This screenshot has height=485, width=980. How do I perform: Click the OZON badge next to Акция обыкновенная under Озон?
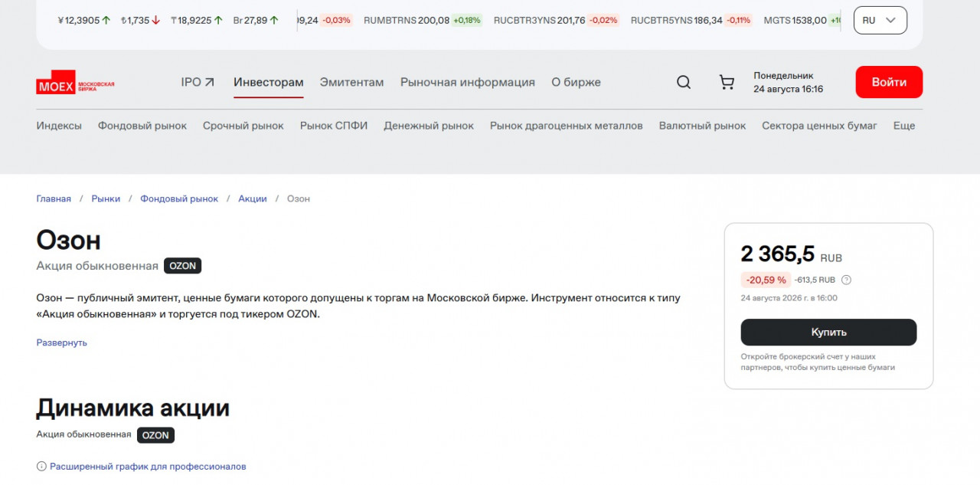182,266
